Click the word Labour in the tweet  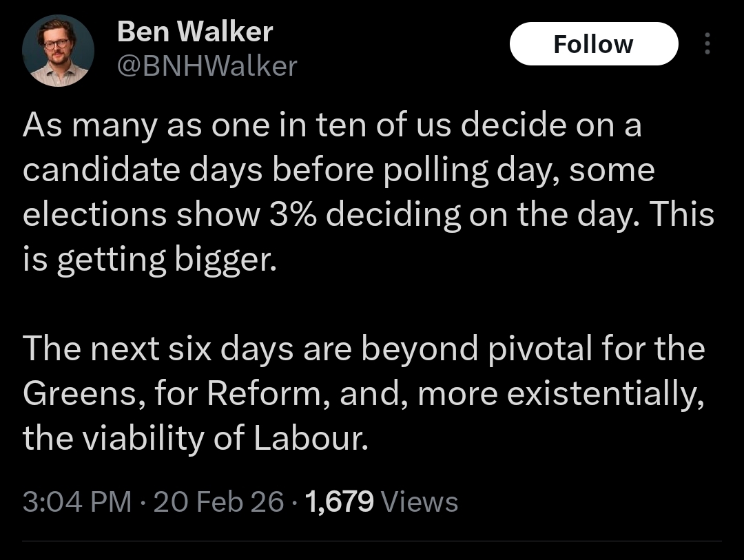(x=307, y=439)
